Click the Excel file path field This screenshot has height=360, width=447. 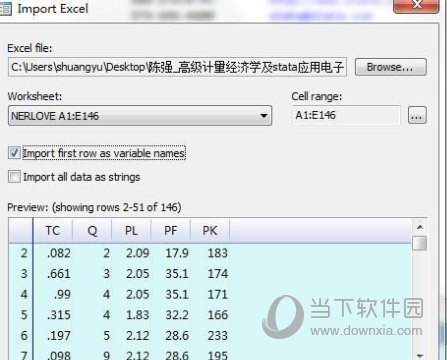tap(177, 67)
